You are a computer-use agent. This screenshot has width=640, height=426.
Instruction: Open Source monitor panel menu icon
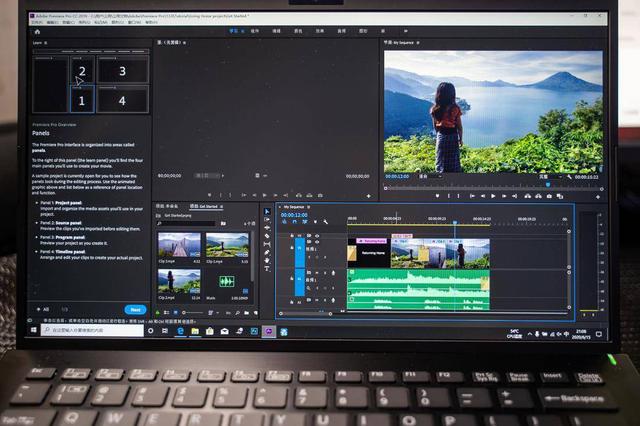pos(185,42)
